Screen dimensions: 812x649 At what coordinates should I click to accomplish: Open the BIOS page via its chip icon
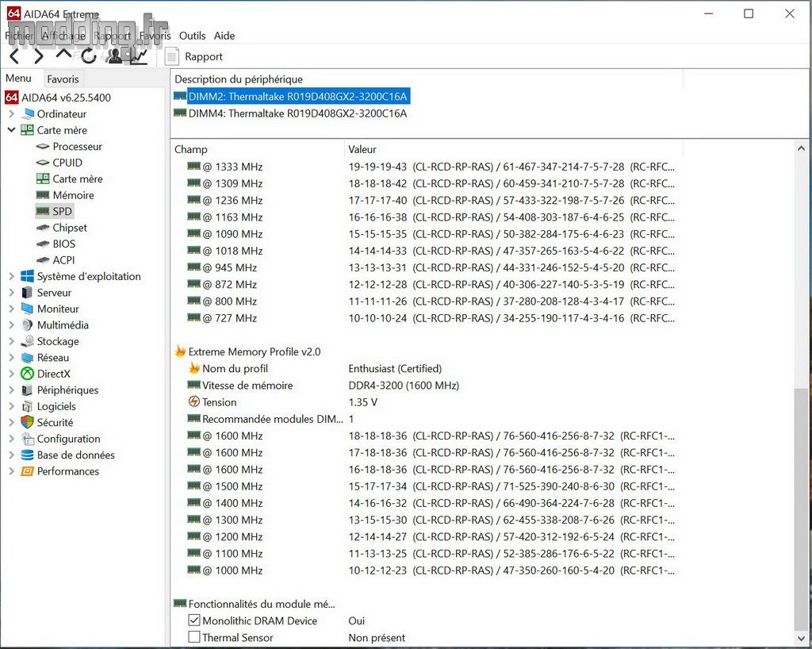coord(43,244)
